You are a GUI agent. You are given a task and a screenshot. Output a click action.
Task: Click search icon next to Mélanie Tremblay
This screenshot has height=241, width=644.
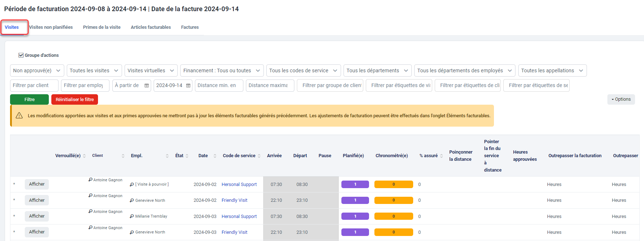tap(132, 217)
